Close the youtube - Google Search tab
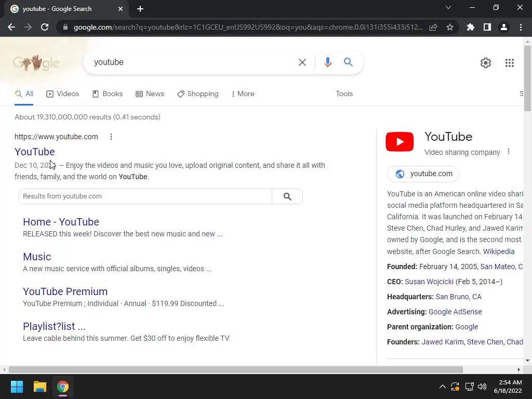Image resolution: width=532 pixels, height=399 pixels. pos(121,9)
